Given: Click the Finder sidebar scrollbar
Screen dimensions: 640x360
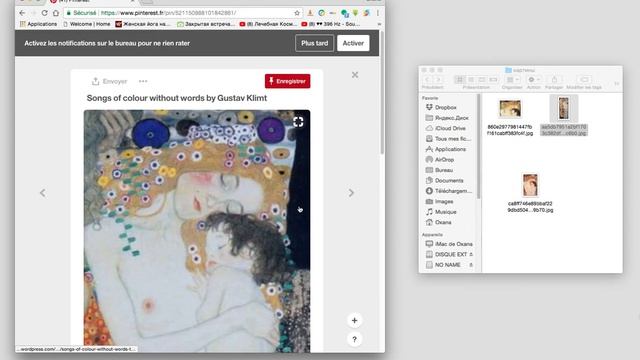Looking at the screenshot, I should tap(479, 147).
